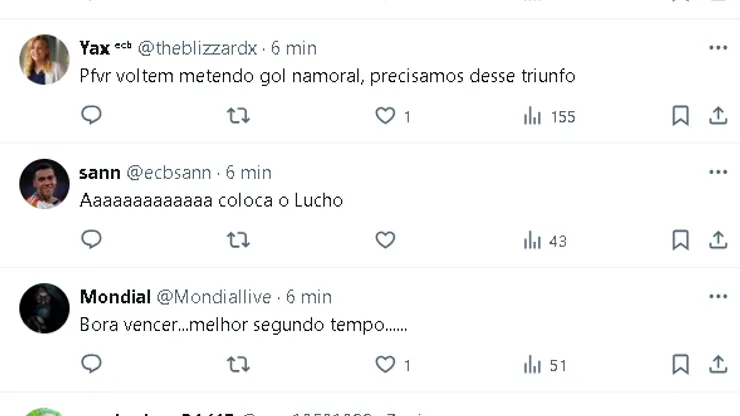The width and height of the screenshot is (740, 416).
Task: Repost sann's Lucho tweet
Action: tap(238, 240)
